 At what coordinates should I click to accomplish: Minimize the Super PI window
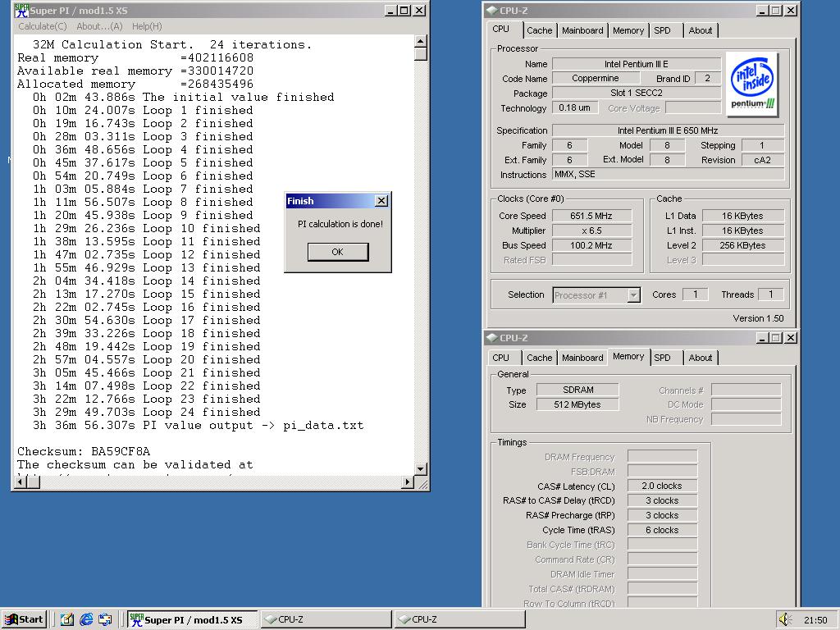pyautogui.click(x=390, y=10)
